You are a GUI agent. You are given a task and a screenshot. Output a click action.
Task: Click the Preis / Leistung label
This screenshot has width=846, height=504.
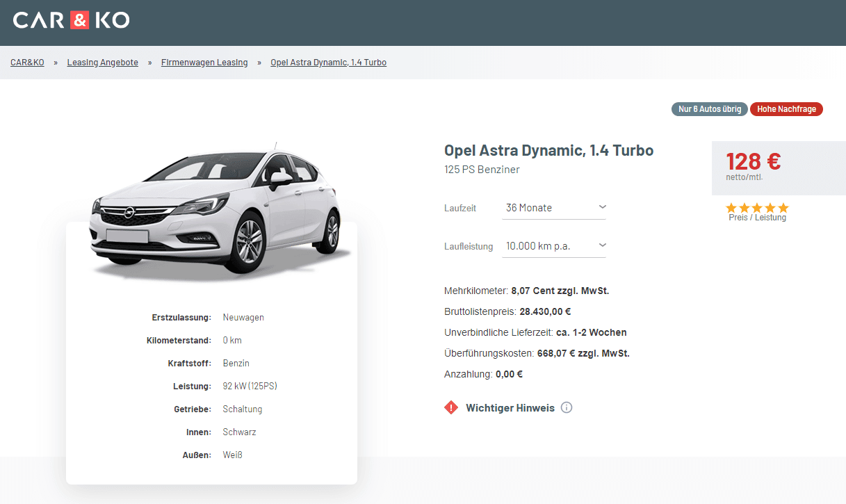[x=757, y=218]
